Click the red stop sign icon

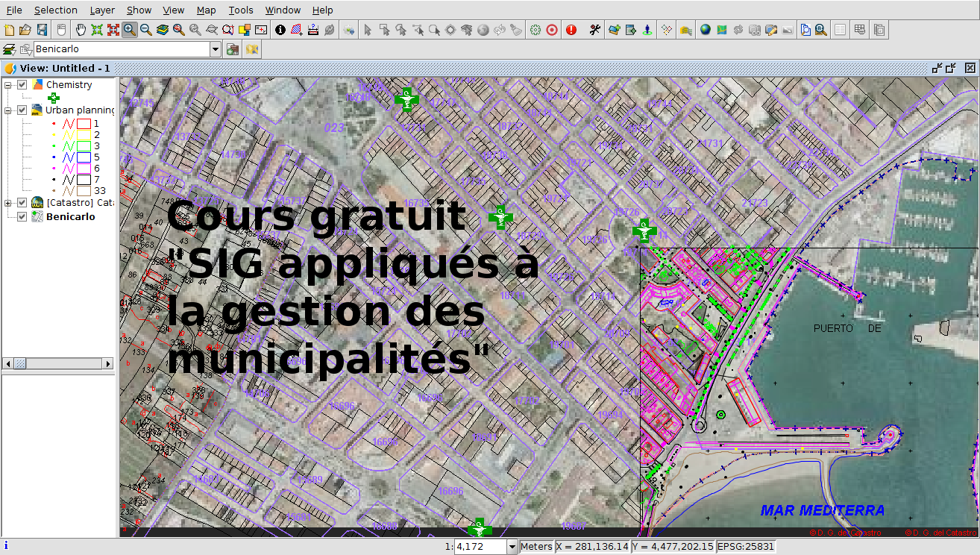point(571,30)
